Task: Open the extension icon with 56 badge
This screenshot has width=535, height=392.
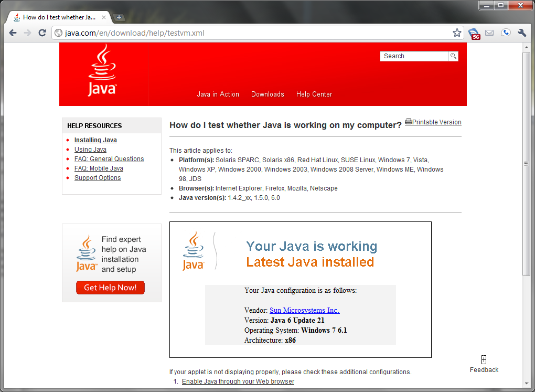Action: click(474, 33)
